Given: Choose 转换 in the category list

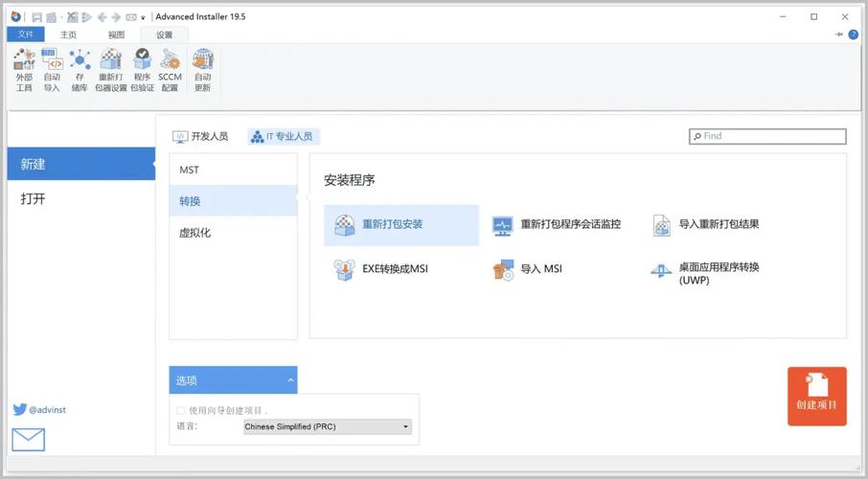Looking at the screenshot, I should [233, 201].
